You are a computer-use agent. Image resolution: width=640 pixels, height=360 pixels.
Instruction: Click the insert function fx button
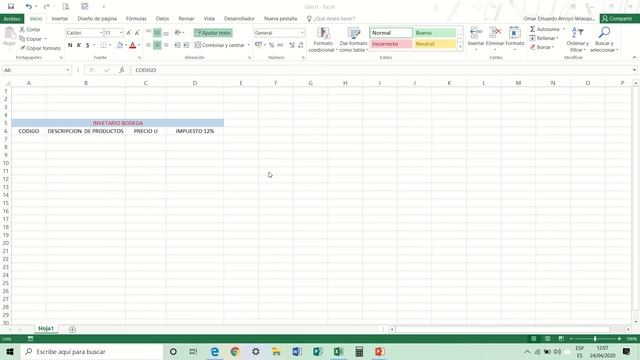tap(121, 70)
